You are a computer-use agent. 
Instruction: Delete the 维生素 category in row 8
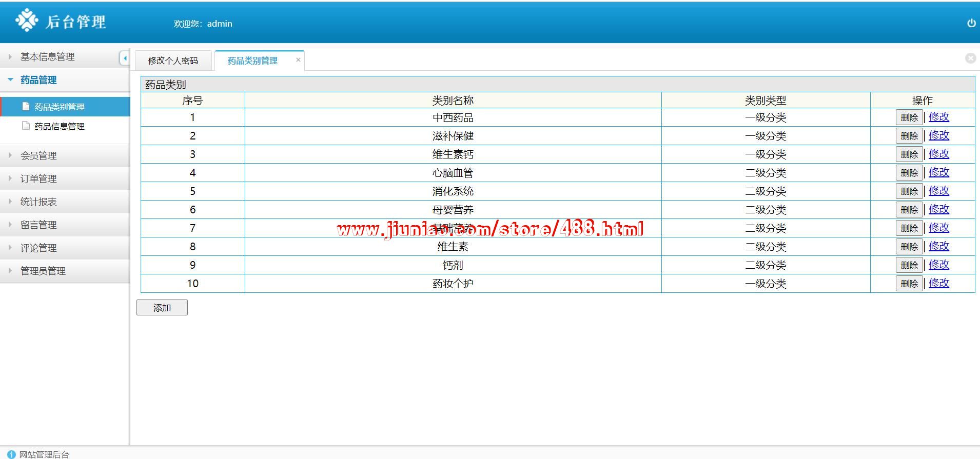[909, 247]
